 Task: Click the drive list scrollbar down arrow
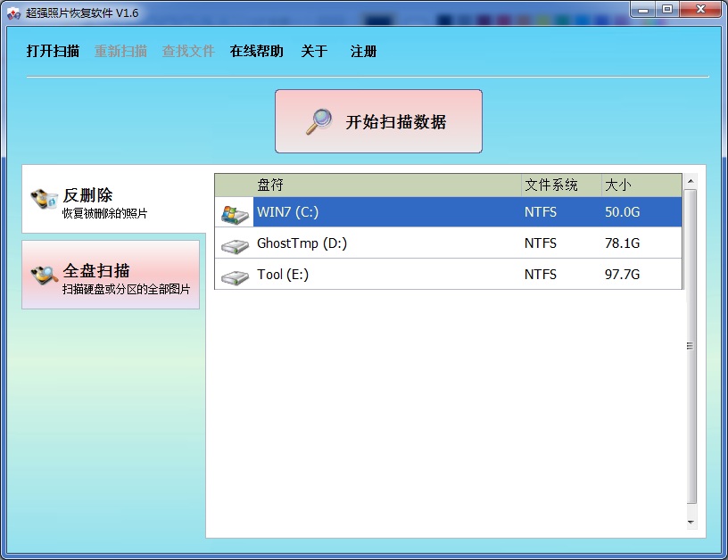click(x=691, y=522)
